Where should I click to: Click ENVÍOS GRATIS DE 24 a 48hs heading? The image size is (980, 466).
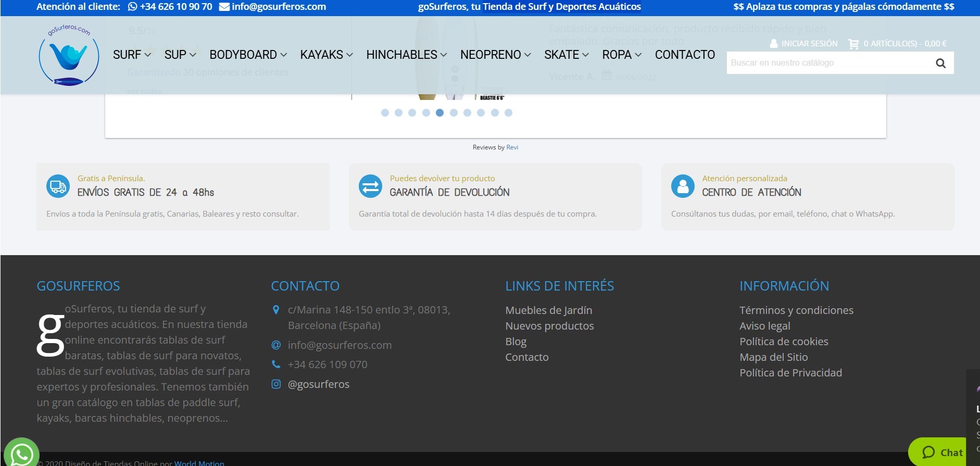click(x=146, y=192)
